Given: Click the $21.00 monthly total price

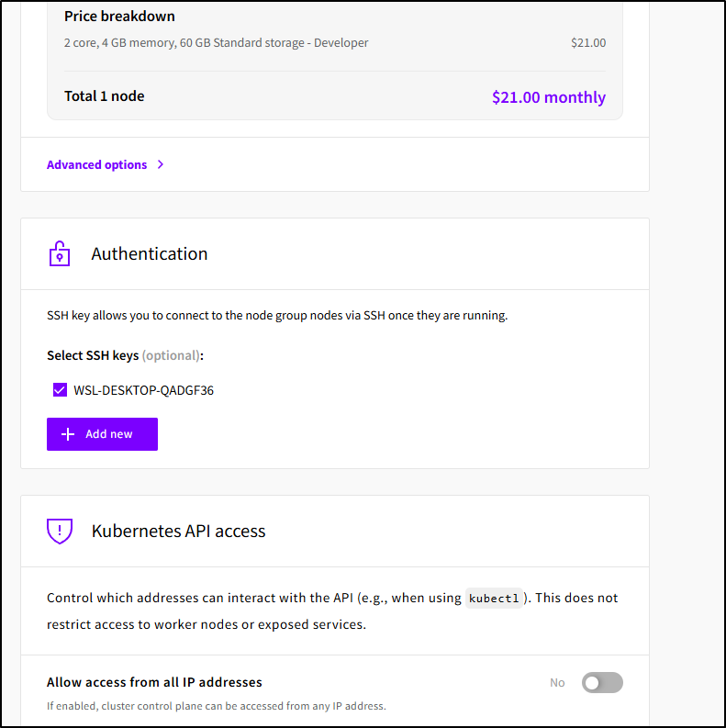Looking at the screenshot, I should click(x=548, y=97).
